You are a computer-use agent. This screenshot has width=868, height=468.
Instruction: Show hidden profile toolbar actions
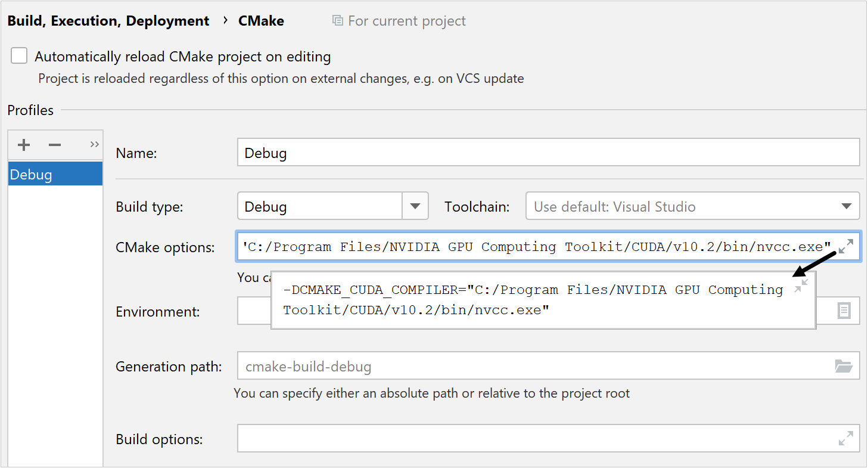[94, 144]
